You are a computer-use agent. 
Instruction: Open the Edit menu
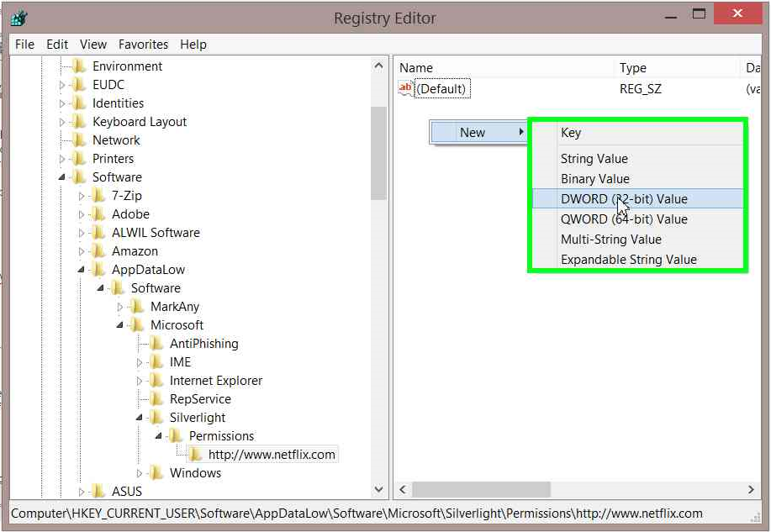(57, 45)
